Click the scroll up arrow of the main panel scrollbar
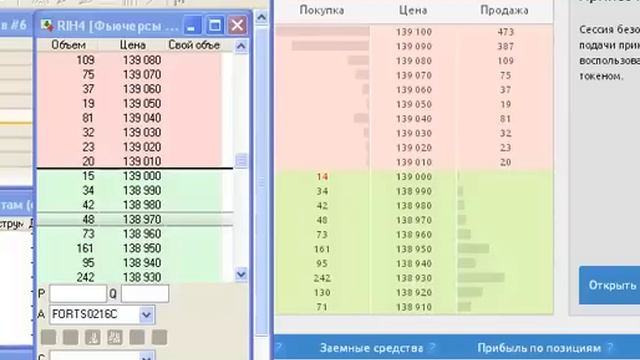 click(262, 18)
